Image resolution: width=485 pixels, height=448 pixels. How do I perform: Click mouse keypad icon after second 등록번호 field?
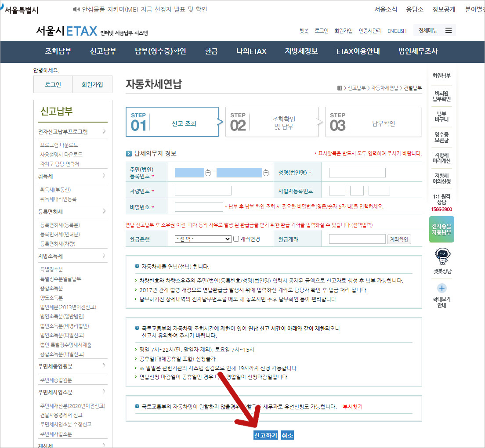coord(266,173)
